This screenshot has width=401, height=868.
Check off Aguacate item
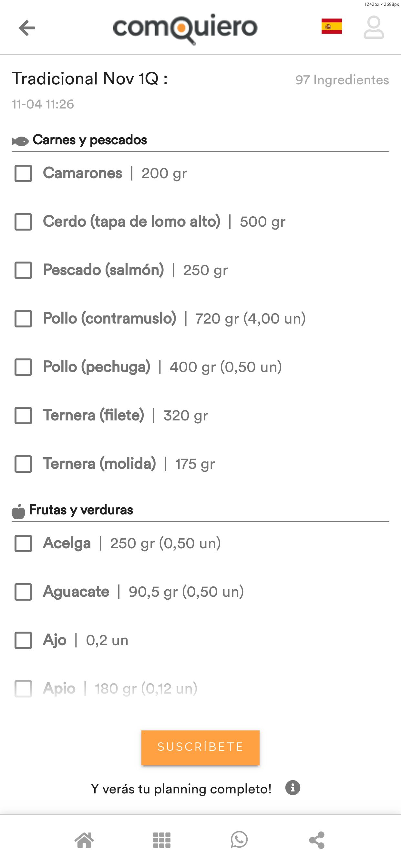23,592
